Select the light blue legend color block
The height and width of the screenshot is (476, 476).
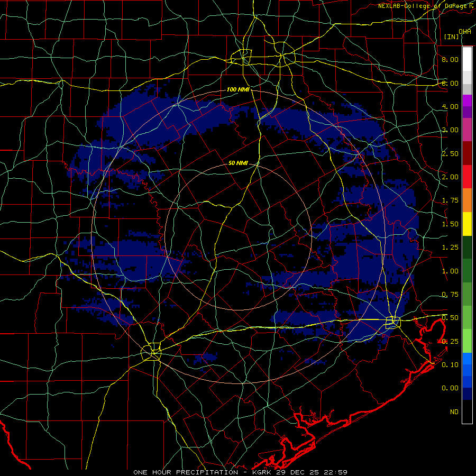coord(467,359)
